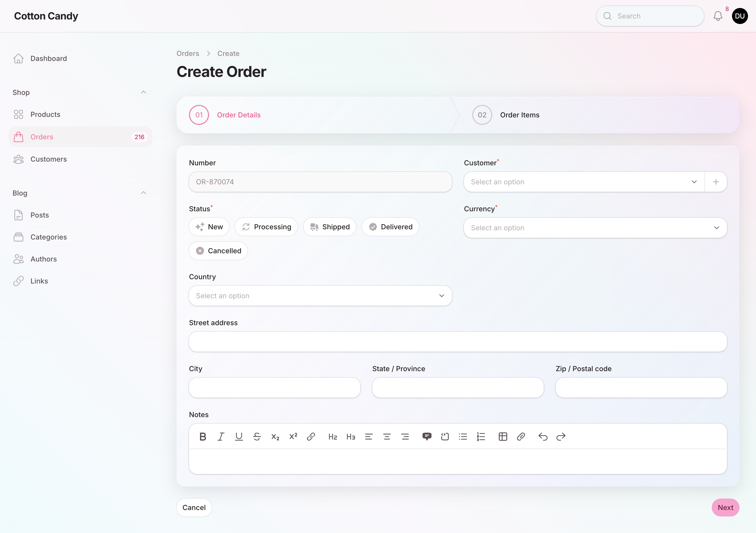This screenshot has height=533, width=756.
Task: Navigate to Orders via breadcrumb
Action: click(x=187, y=53)
